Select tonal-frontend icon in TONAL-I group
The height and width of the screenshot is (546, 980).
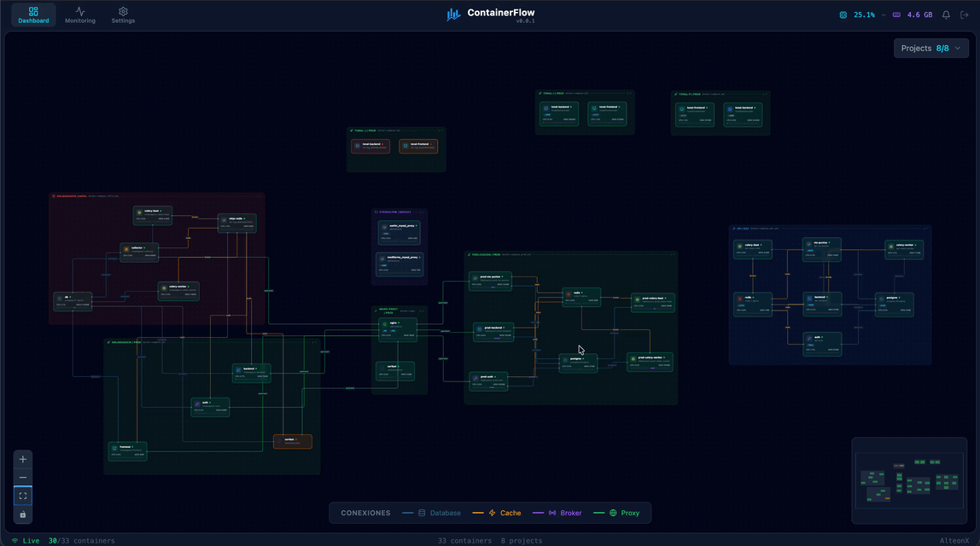click(x=594, y=108)
